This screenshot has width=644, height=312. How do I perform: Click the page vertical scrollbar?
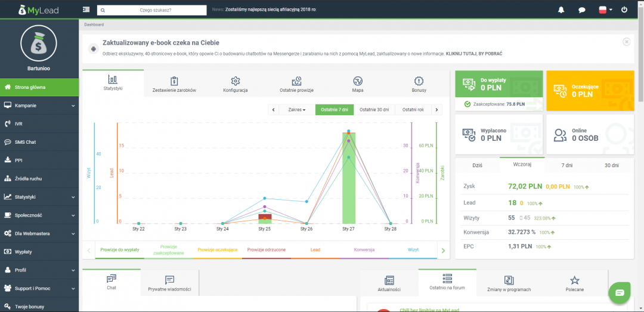tap(640, 60)
